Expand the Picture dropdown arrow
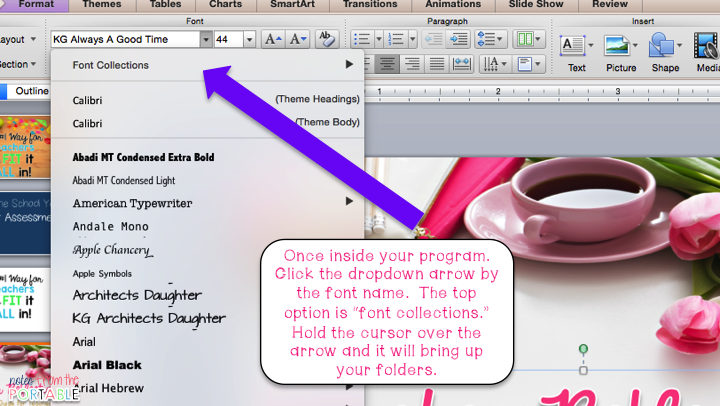This screenshot has height=406, width=720. (x=636, y=45)
